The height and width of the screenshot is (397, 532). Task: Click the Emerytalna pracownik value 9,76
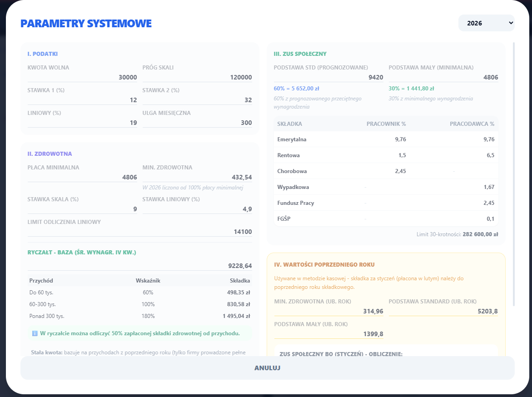tap(400, 139)
